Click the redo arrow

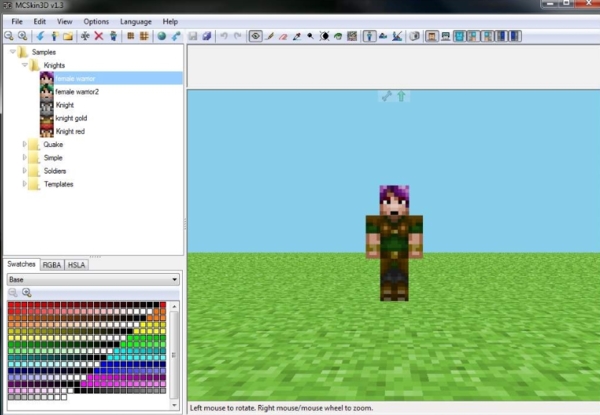[x=238, y=36]
